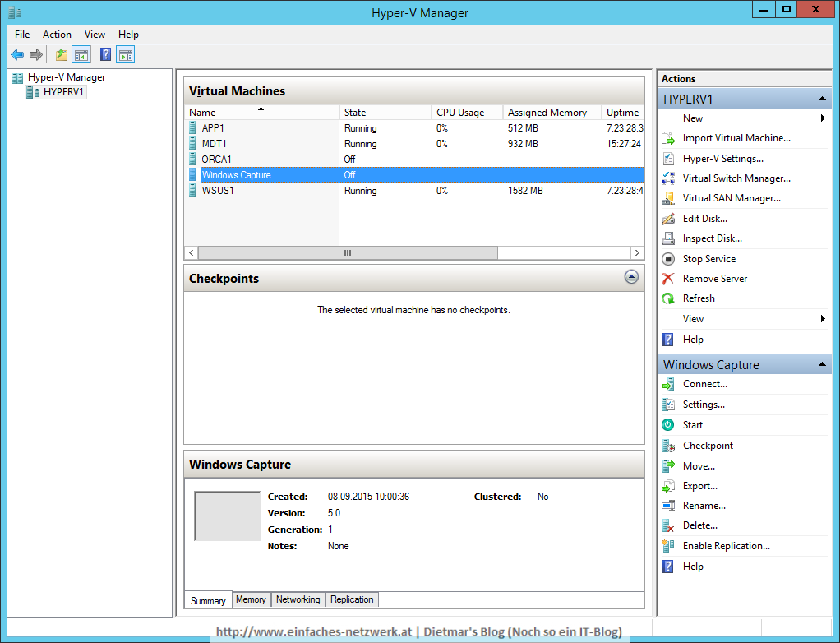Click the Back arrow in the toolbar
The height and width of the screenshot is (643, 840).
pyautogui.click(x=17, y=54)
